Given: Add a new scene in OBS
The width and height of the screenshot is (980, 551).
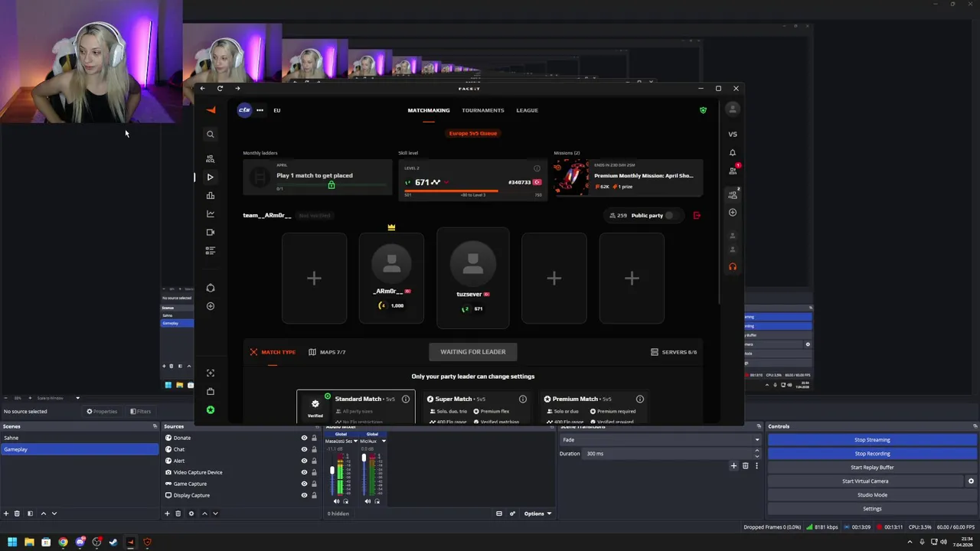Looking at the screenshot, I should (6, 514).
